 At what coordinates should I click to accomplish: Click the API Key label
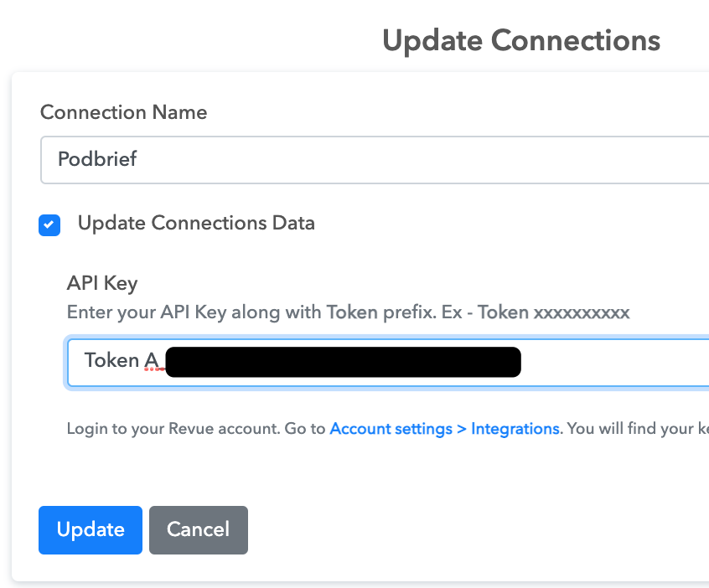(x=102, y=283)
